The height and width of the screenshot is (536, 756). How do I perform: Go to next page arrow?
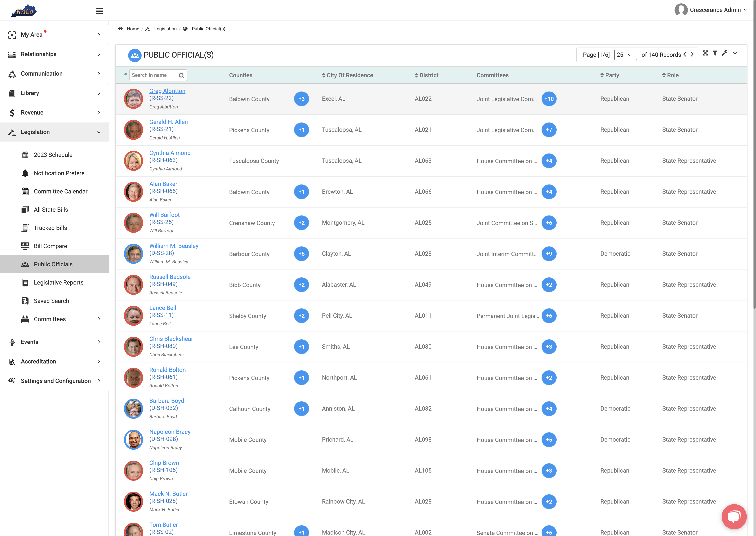(692, 54)
